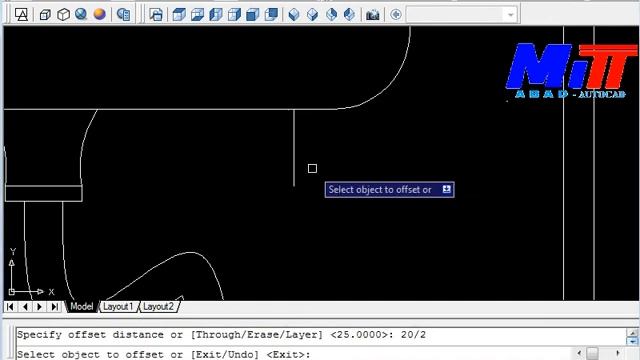640x360 pixels.
Task: Switch to the Model tab
Action: pos(82,307)
